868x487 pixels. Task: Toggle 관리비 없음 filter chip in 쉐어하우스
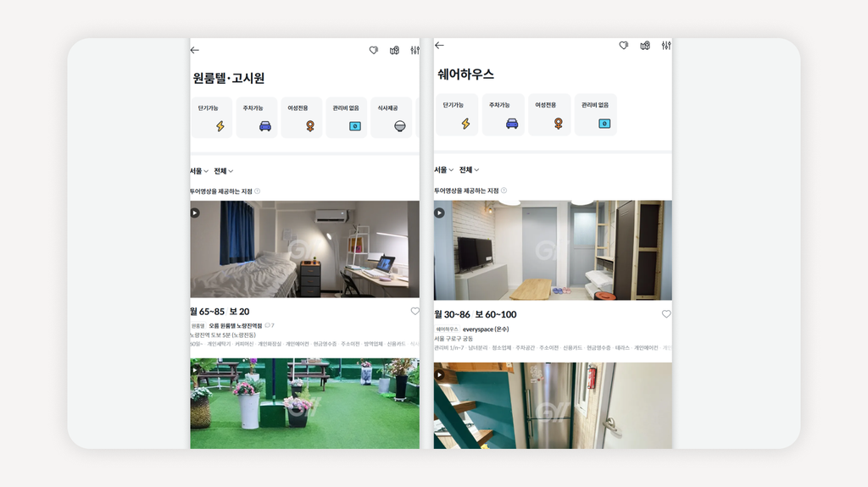596,114
